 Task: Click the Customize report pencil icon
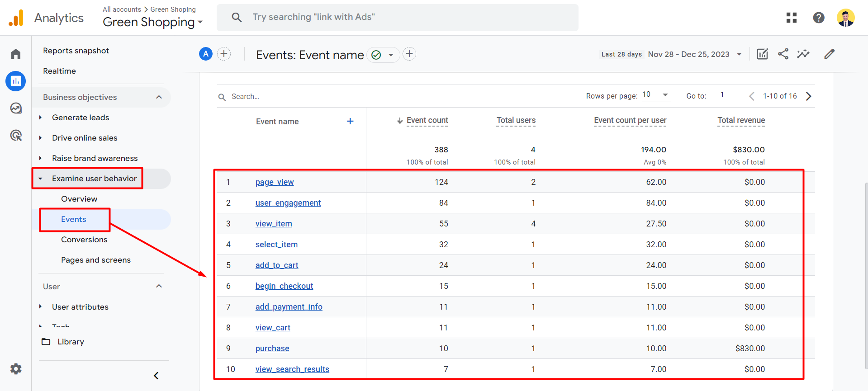829,54
